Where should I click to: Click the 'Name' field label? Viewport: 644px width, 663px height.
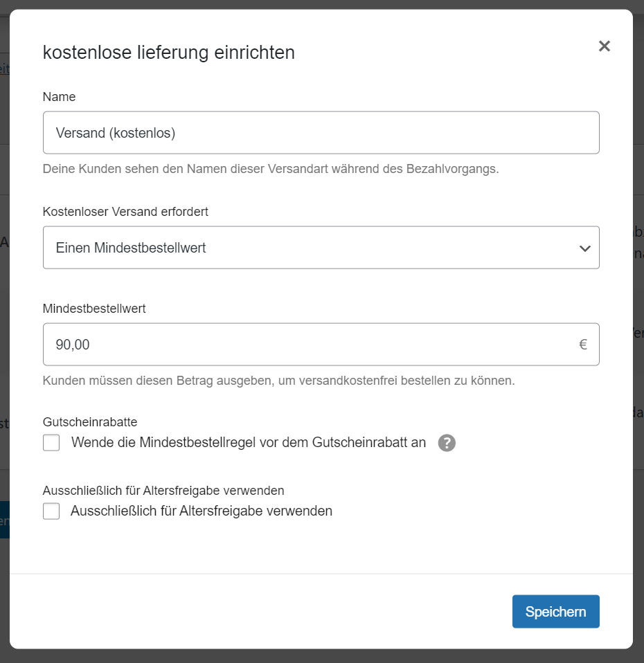59,97
